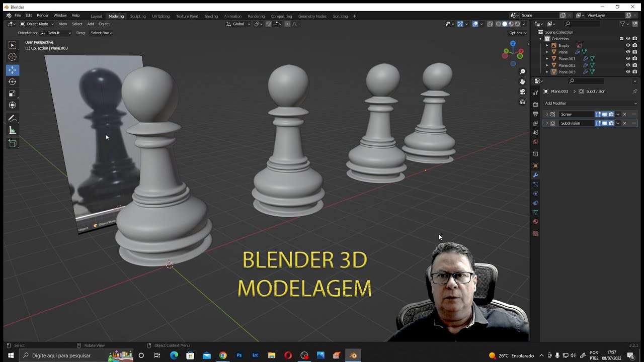Image resolution: width=644 pixels, height=362 pixels.
Task: Open the Render menu
Action: click(43, 16)
